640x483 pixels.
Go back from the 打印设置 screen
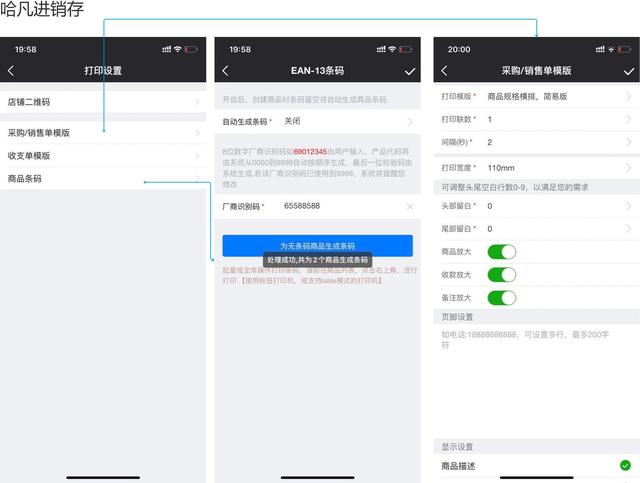click(11, 71)
